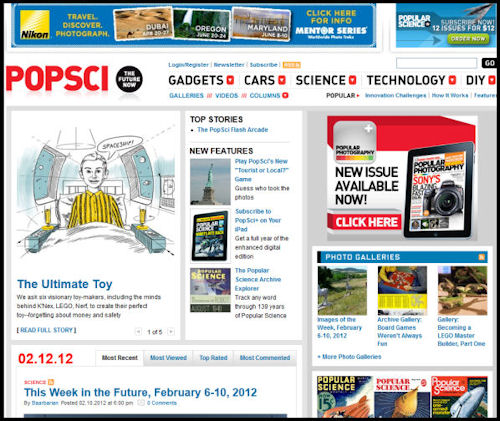The image size is (500, 421).
Task: Open Becoming a LEGO Master Builder link
Action: click(x=461, y=331)
